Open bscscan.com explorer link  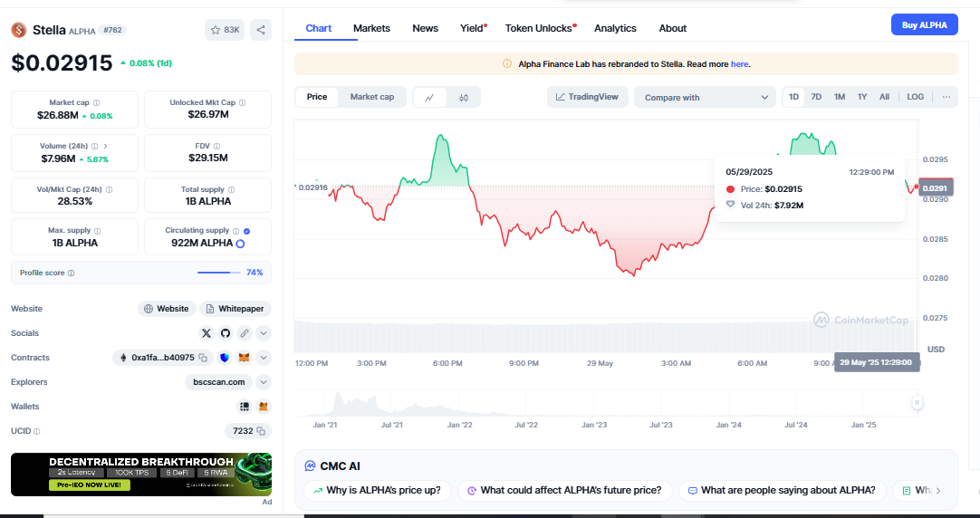219,382
